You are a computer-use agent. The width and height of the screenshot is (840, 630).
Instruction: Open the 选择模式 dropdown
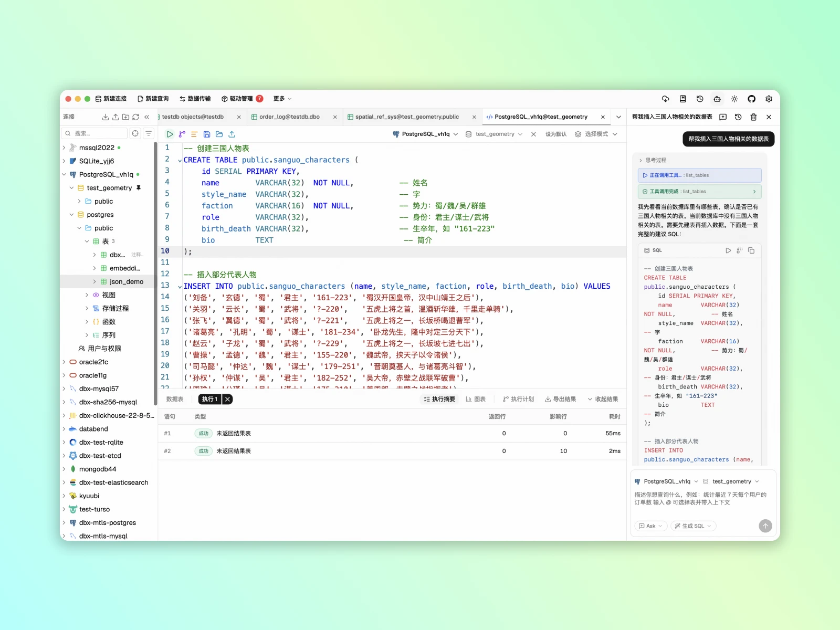click(596, 134)
